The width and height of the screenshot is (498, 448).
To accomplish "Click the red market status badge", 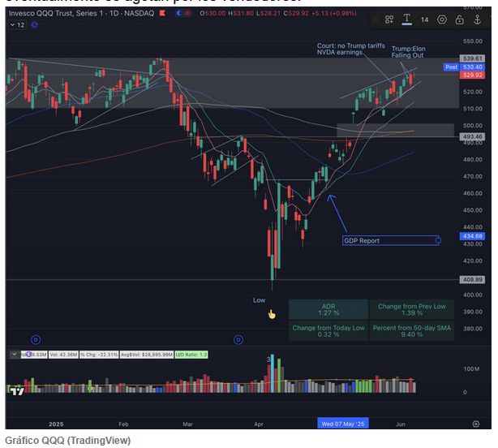I will tap(188, 13).
